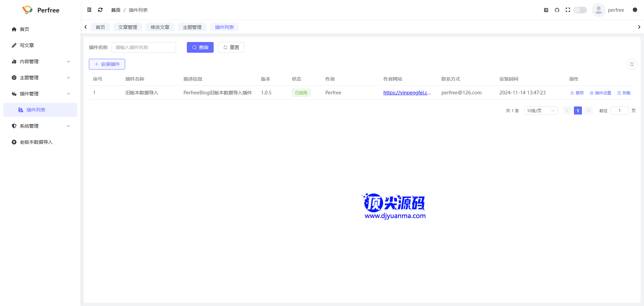Focus the 插件名称 search input field

tap(144, 47)
